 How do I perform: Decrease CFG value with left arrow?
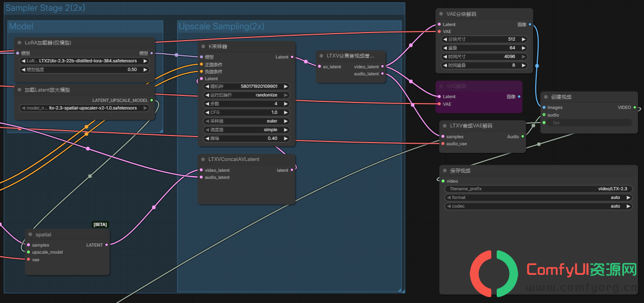click(x=206, y=113)
